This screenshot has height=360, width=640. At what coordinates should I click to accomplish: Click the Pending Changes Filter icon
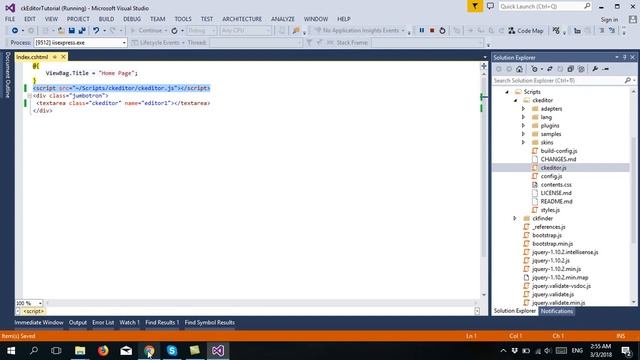535,69
